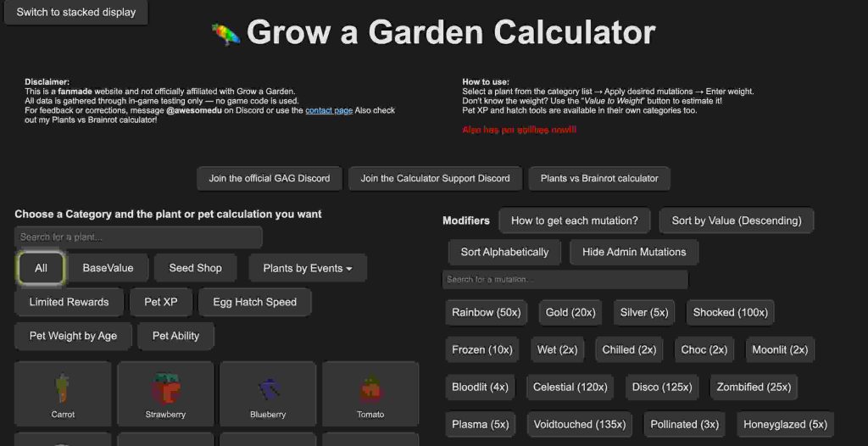Toggle the Bloodlit (4x) mutation

pos(480,387)
